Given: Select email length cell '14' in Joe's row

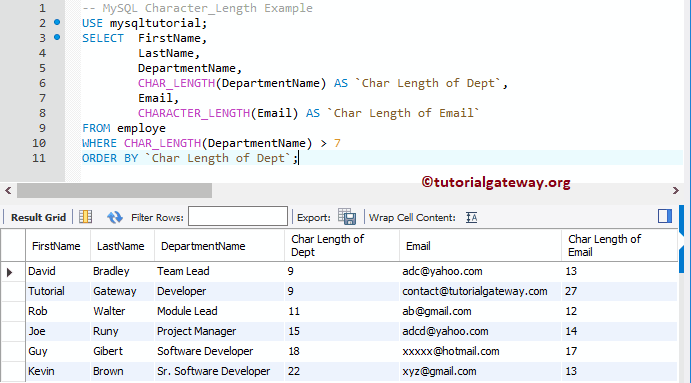Looking at the screenshot, I should (x=619, y=331).
